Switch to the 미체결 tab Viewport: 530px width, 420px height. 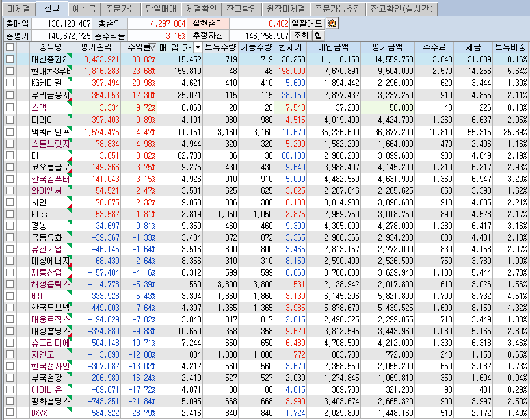click(x=19, y=8)
